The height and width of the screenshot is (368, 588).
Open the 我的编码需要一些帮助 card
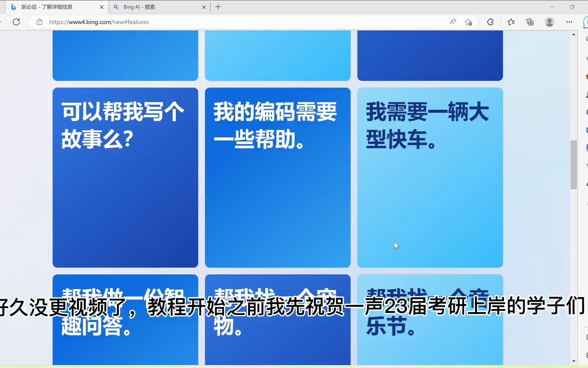[x=278, y=178]
